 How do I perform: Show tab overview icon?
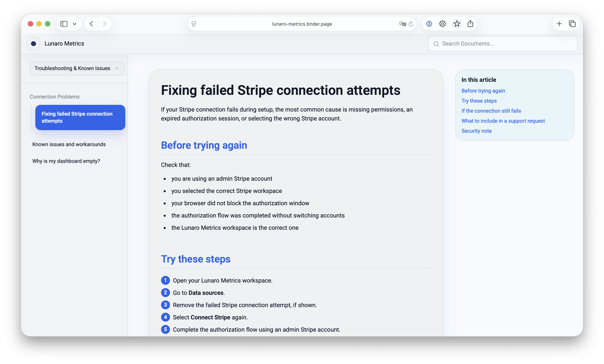(x=572, y=24)
